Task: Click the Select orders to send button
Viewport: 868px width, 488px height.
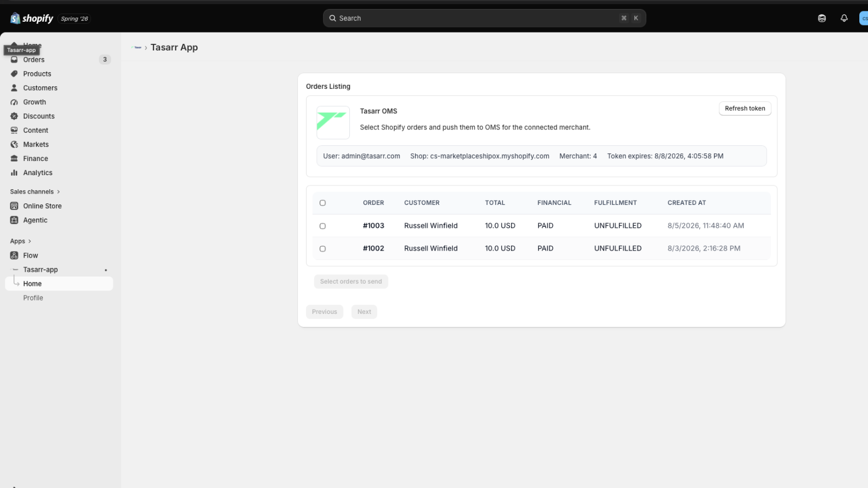Action: click(x=351, y=281)
